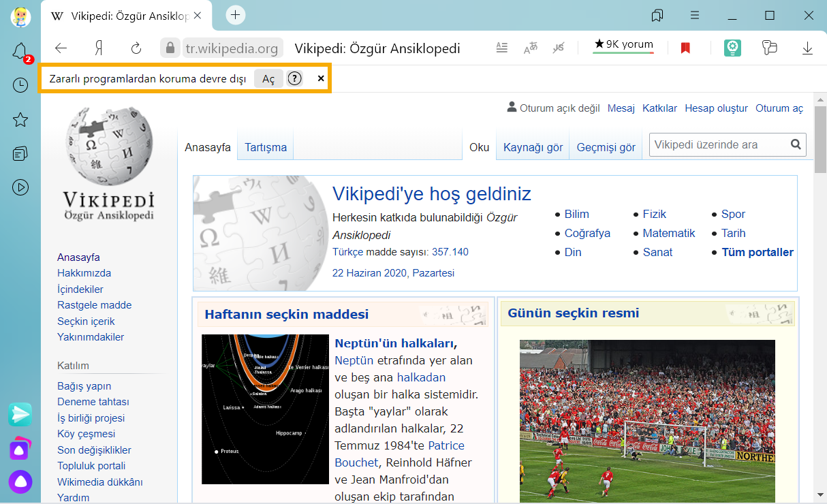Viewport: 827px width, 504px height.
Task: Open the Coğrafya portal link
Action: coord(587,233)
